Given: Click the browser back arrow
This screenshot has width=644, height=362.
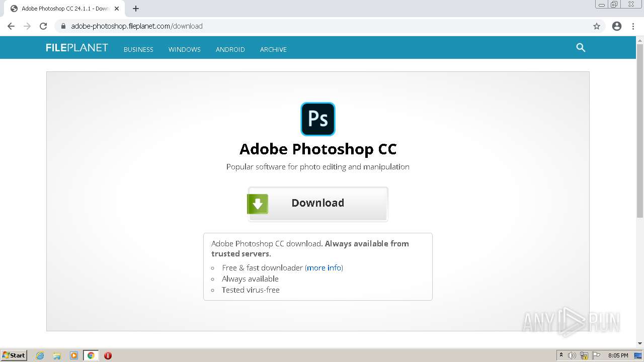Looking at the screenshot, I should coord(11,26).
